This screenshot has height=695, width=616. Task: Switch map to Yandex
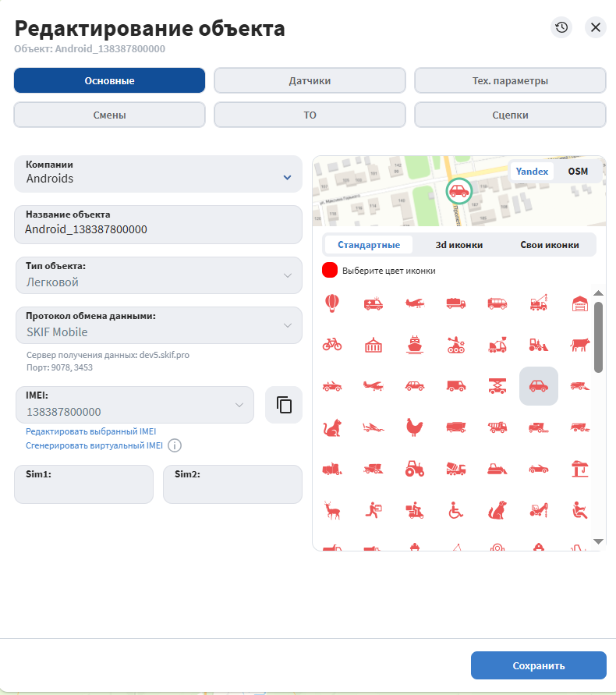tap(532, 172)
